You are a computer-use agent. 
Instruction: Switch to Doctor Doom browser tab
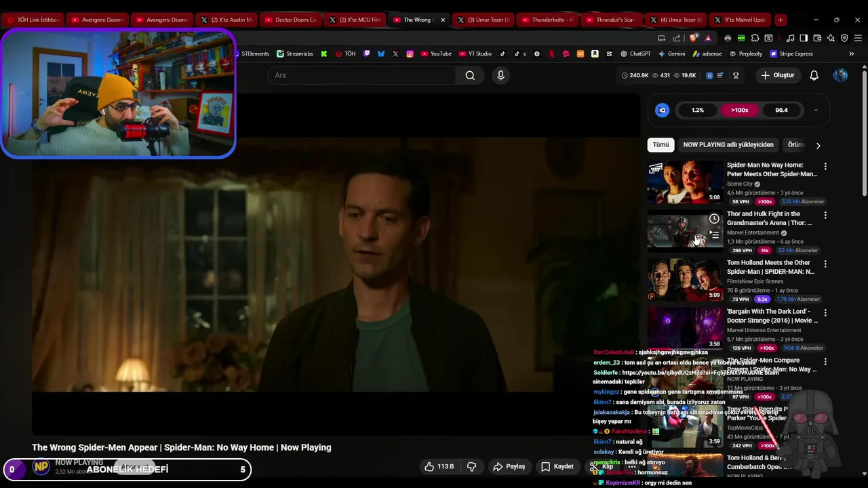[x=290, y=20]
